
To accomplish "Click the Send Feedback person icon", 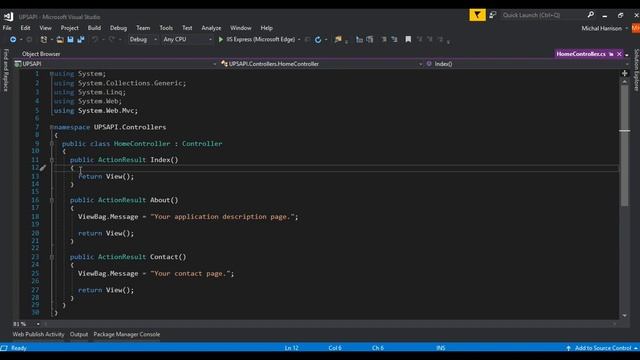I will coord(493,15).
